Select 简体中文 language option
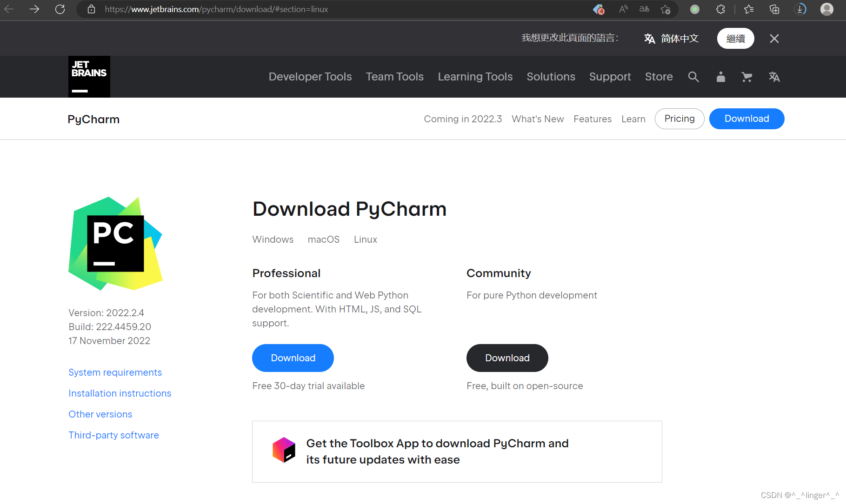The width and height of the screenshot is (846, 504). click(x=671, y=39)
